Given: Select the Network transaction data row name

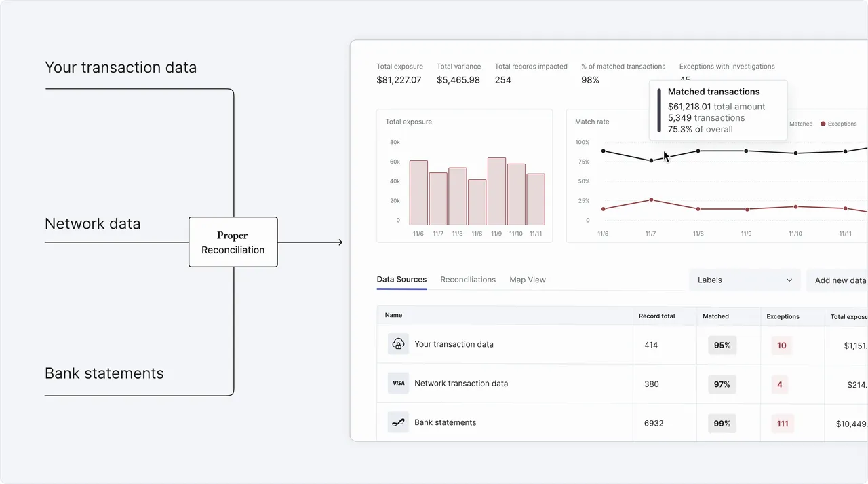Looking at the screenshot, I should (461, 383).
